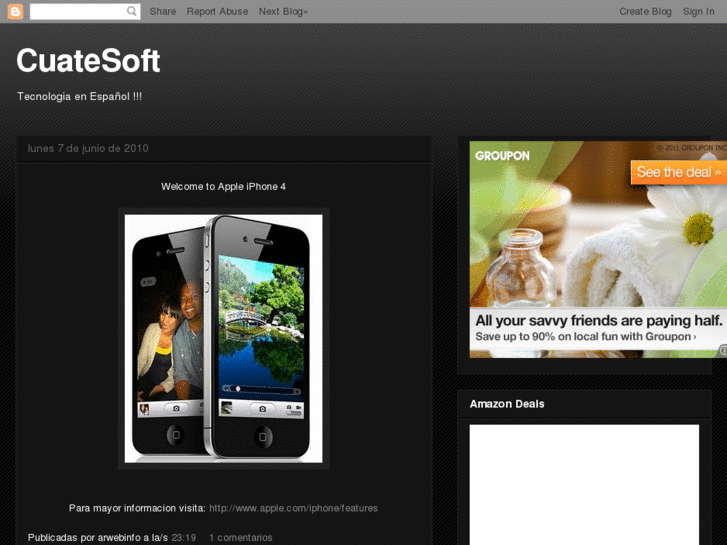Image resolution: width=727 pixels, height=545 pixels.
Task: Click the 'Para mayor informacion visita:' text
Action: pyautogui.click(x=137, y=508)
